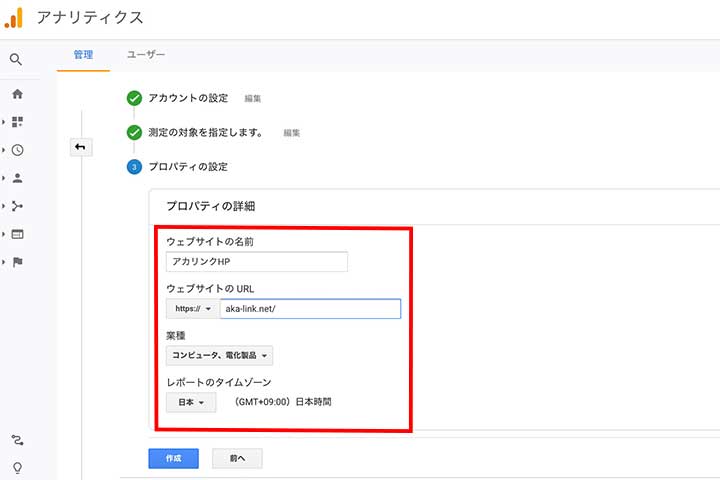Screen dimensions: 720x480
Task: Switch to the ユーザー tab
Action: coord(146,55)
